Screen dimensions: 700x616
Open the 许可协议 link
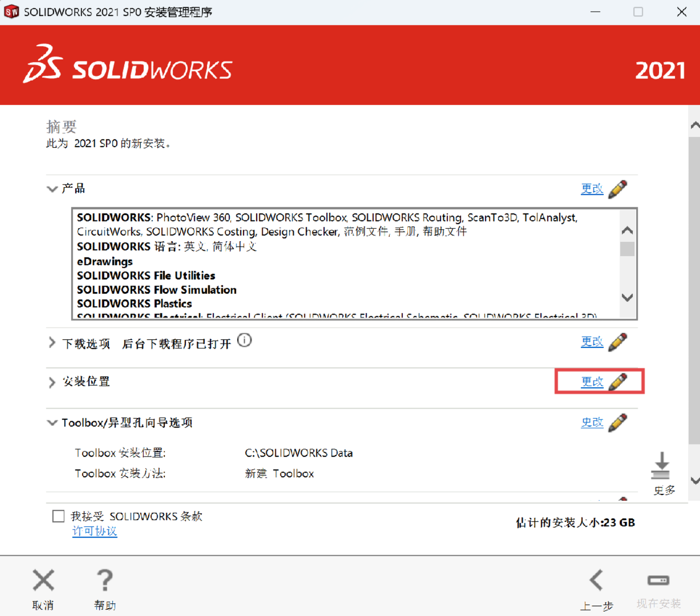(95, 531)
